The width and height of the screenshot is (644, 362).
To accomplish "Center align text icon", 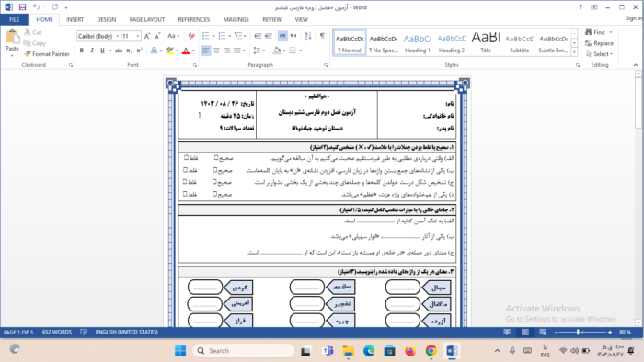I will click(216, 51).
